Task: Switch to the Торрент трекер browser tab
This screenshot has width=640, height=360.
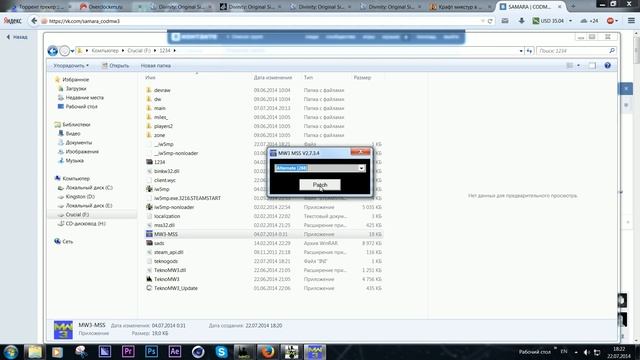Action: pyautogui.click(x=41, y=7)
